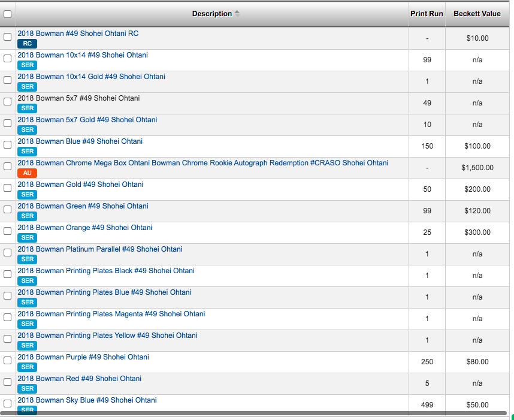
Task: Open Printing Plates Blue #49 link
Action: 104,292
